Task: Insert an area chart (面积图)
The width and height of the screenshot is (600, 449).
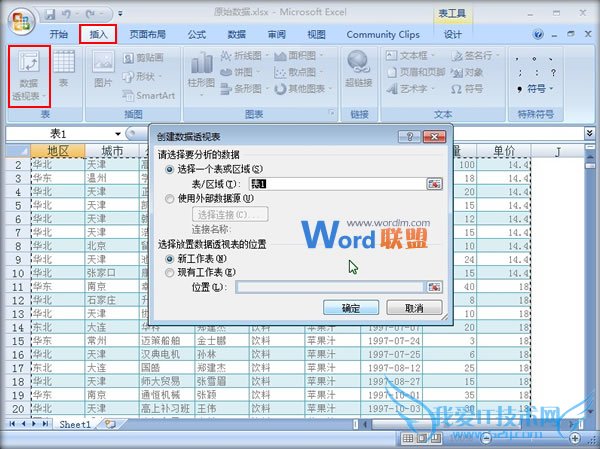Action: coord(297,56)
